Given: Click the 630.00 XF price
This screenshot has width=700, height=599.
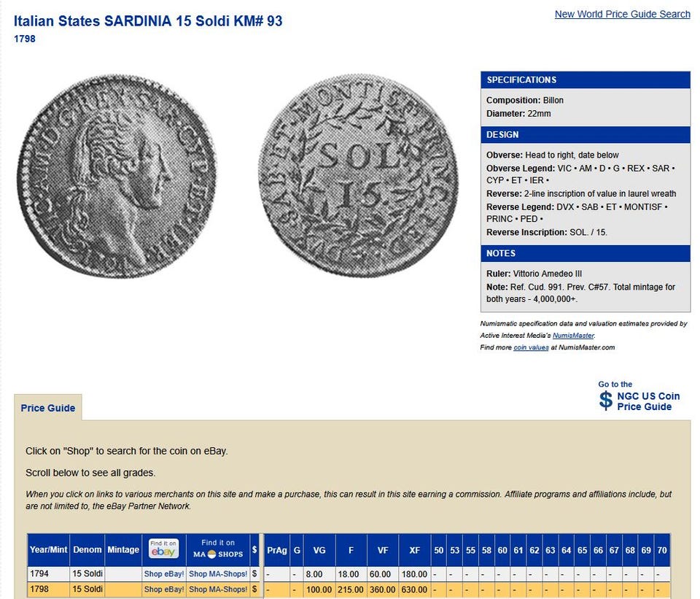Looking at the screenshot, I should tap(415, 590).
